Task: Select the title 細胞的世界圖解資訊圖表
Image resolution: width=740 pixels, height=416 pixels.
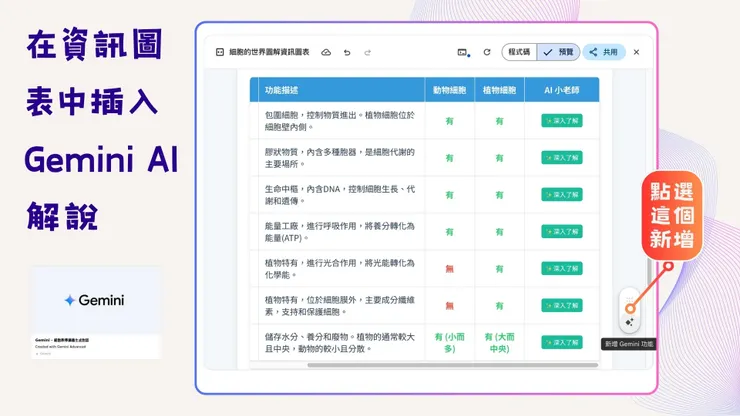Action: tap(269, 52)
